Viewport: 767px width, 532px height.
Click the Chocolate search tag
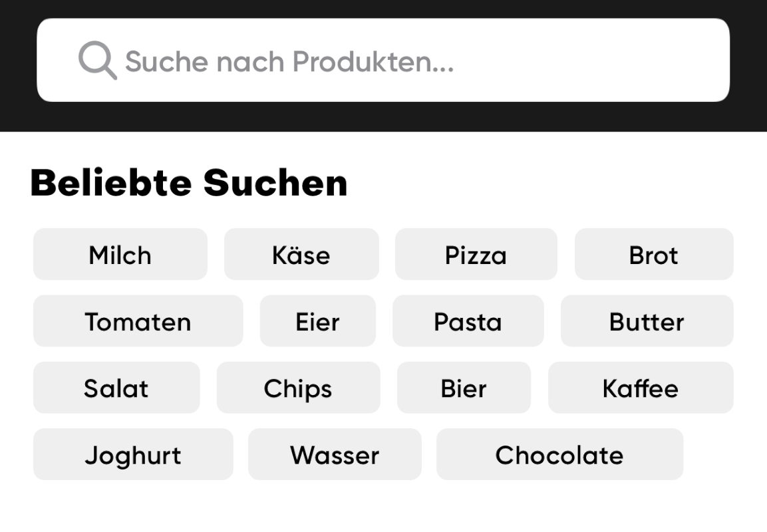click(559, 454)
